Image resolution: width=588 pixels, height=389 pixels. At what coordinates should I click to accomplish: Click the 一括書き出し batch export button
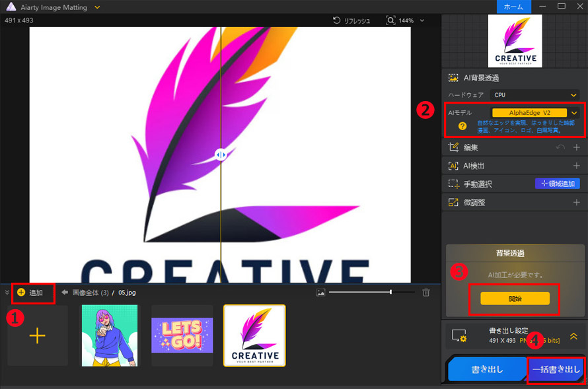click(x=556, y=370)
